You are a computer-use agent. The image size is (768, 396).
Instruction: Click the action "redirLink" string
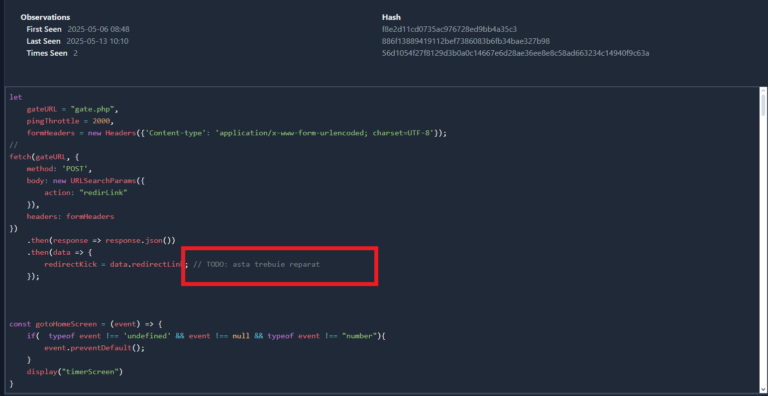coord(103,193)
